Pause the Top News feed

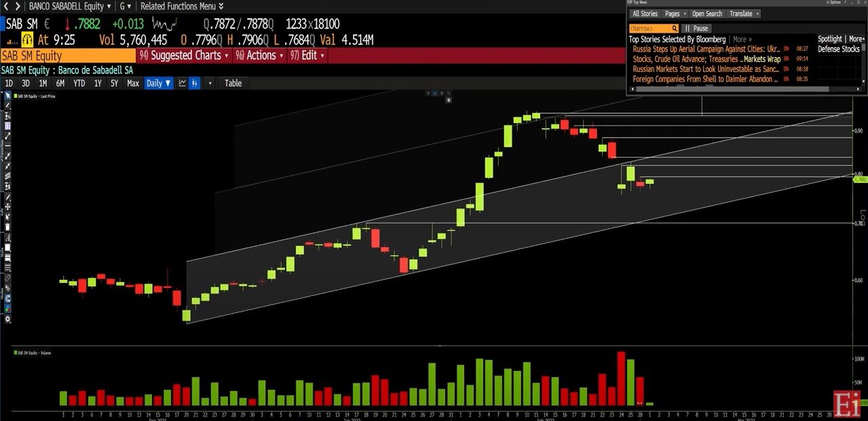click(696, 29)
